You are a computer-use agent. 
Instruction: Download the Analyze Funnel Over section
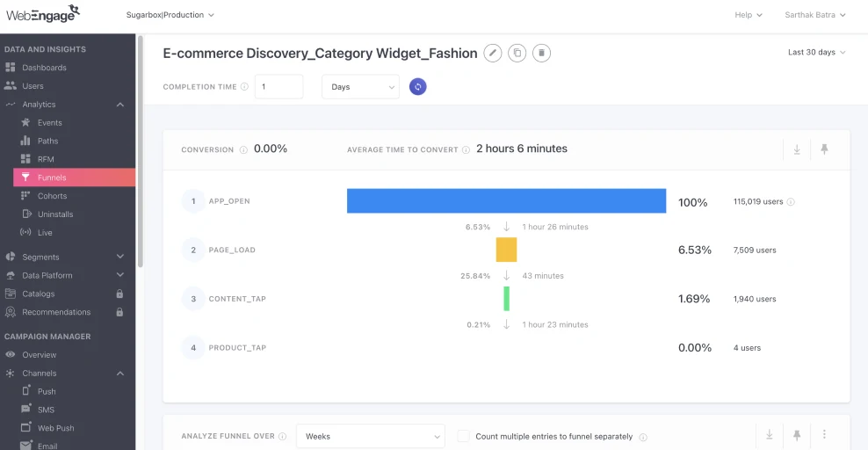(x=770, y=435)
